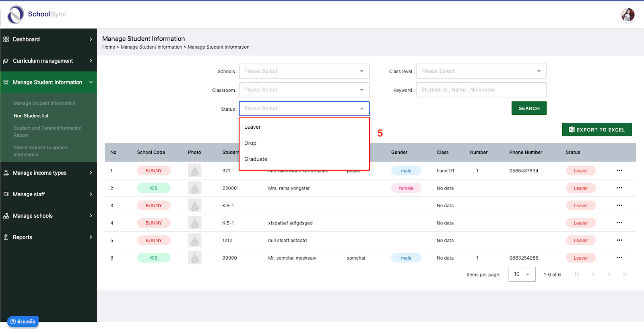Click middle Manage Student Information breadcrumb

pyautogui.click(x=151, y=47)
